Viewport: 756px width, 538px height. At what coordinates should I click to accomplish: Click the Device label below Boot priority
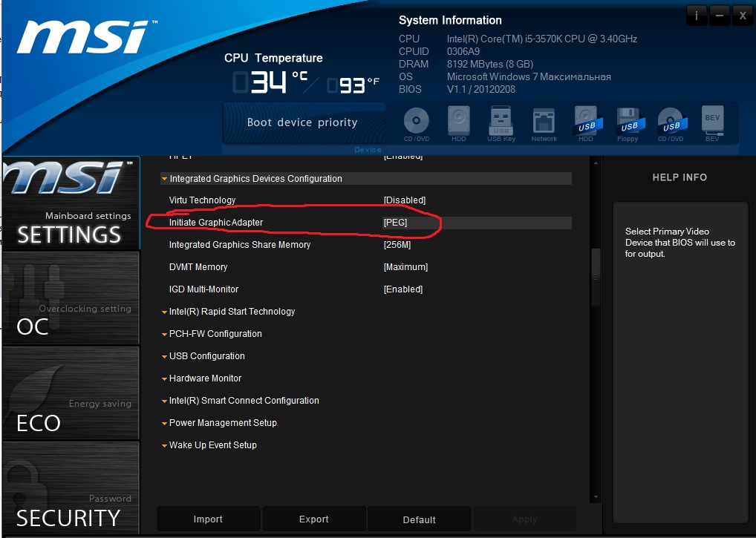coord(368,150)
